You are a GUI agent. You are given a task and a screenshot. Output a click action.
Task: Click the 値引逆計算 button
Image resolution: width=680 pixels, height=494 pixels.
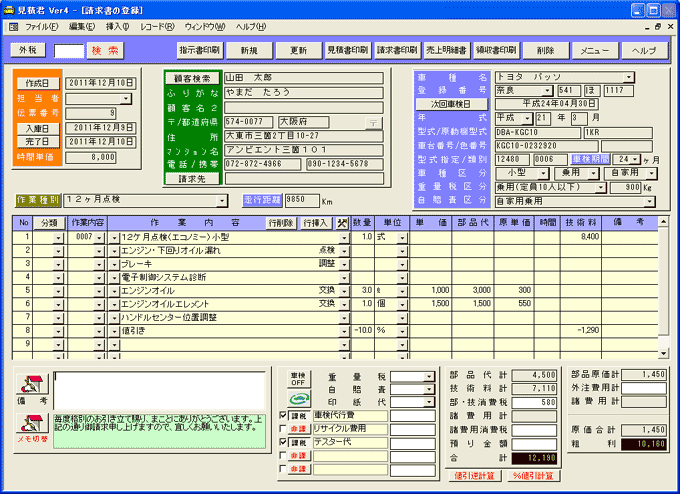click(474, 476)
